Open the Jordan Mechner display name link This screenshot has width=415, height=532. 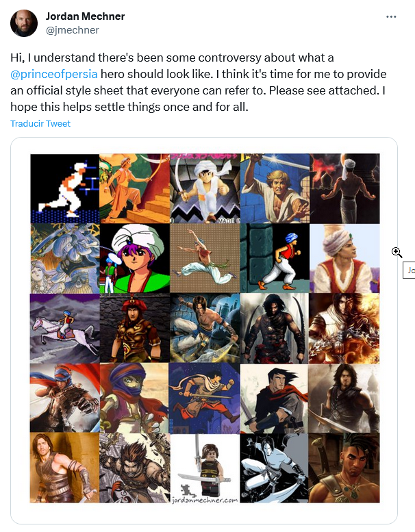(x=85, y=16)
